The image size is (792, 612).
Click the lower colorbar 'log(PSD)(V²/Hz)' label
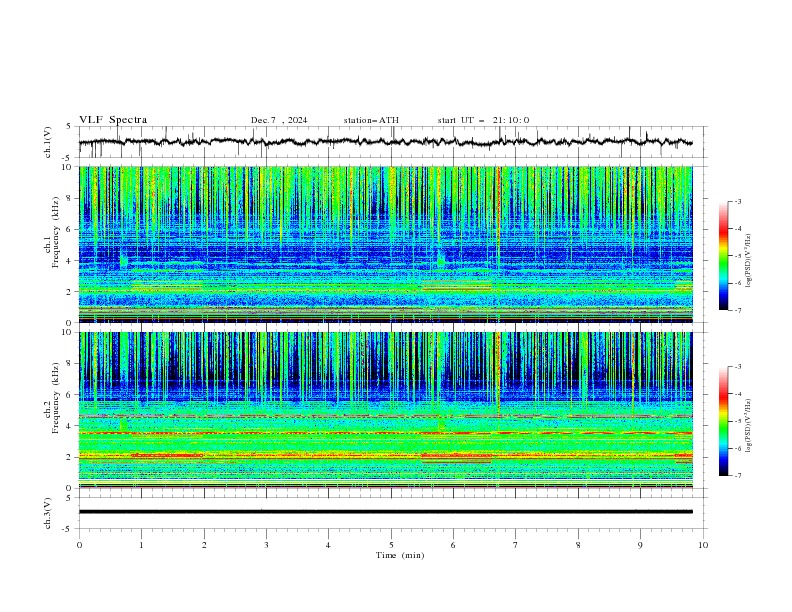(x=748, y=425)
